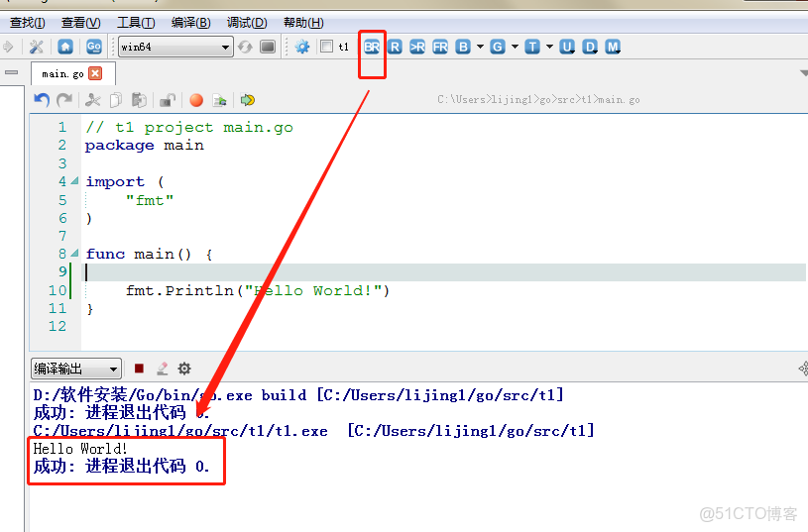Click the >R run-in-terminal icon
Viewport: 808px width, 532px height.
tap(417, 47)
